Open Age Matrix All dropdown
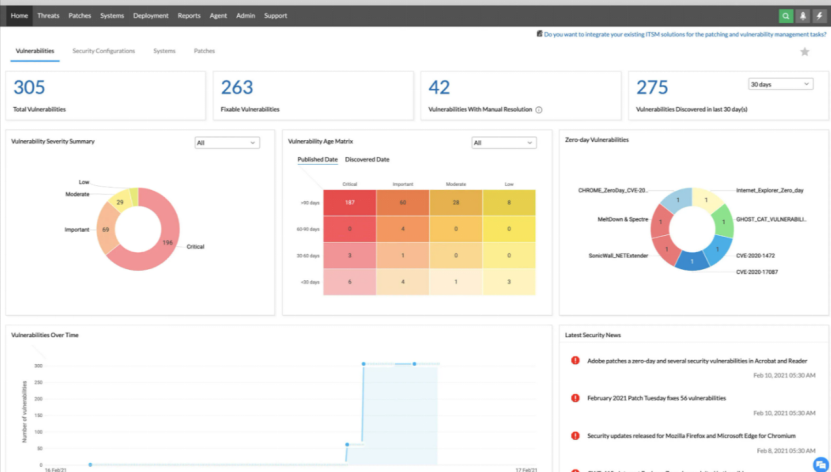Viewport: 831px width, 472px height. [503, 143]
